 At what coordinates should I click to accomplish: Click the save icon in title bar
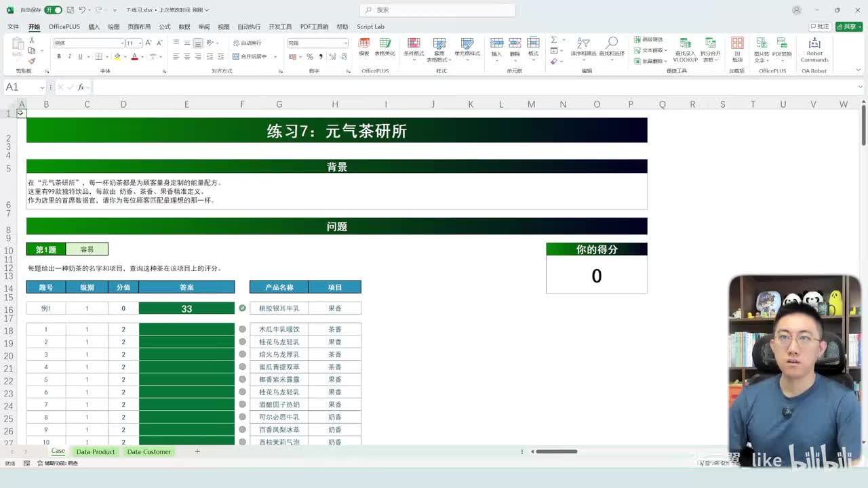(71, 9)
